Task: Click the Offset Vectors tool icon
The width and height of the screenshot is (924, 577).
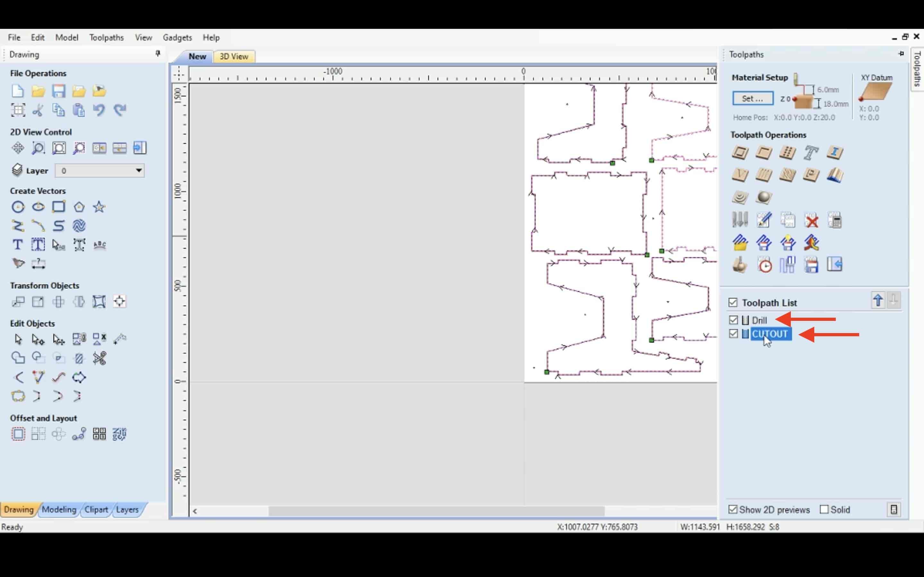Action: click(18, 434)
